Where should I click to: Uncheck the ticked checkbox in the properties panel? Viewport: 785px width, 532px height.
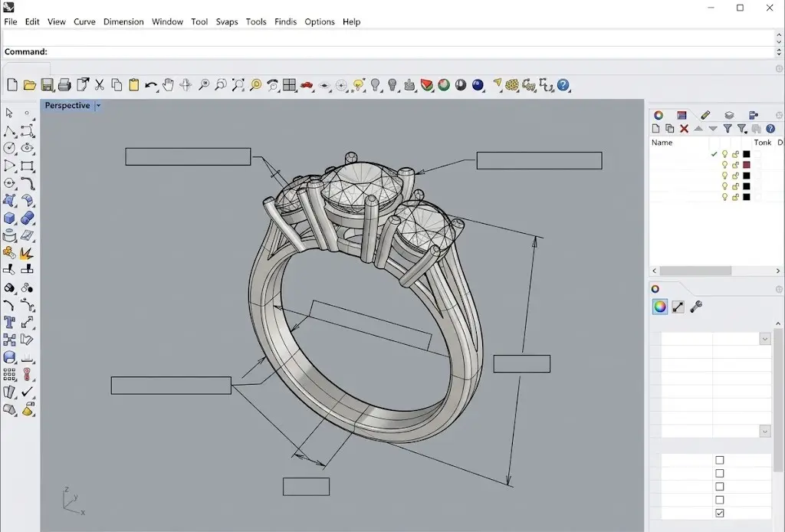click(x=719, y=513)
